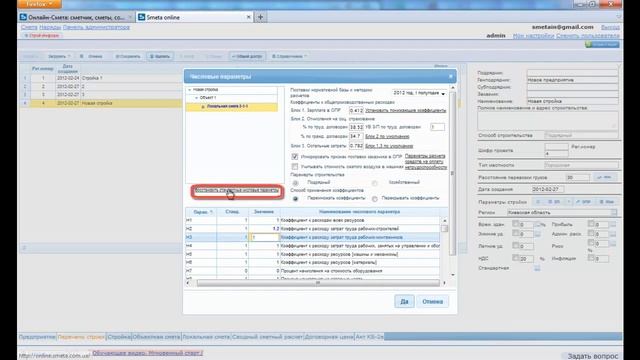The height and width of the screenshot is (360, 640).
Task: Click the Задать вопрос button
Action: [593, 356]
